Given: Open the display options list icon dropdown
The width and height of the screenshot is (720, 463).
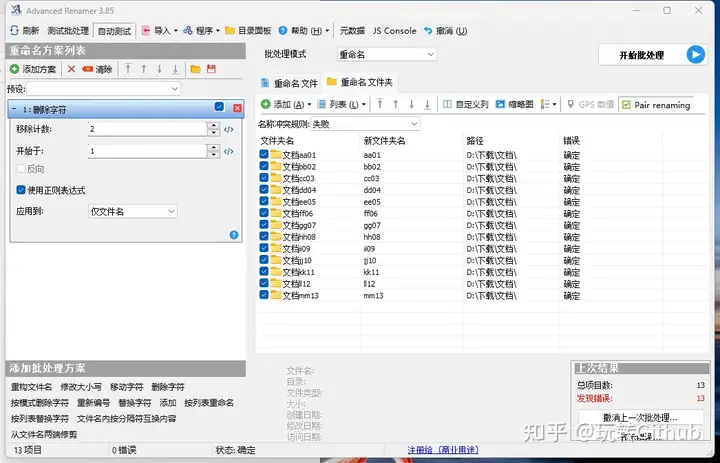Looking at the screenshot, I should pyautogui.click(x=549, y=104).
